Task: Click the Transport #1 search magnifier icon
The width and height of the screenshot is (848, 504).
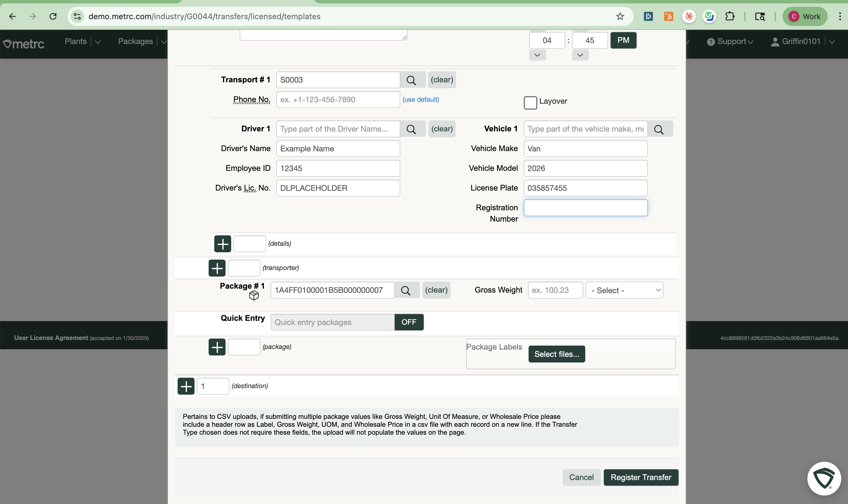Action: pyautogui.click(x=411, y=80)
